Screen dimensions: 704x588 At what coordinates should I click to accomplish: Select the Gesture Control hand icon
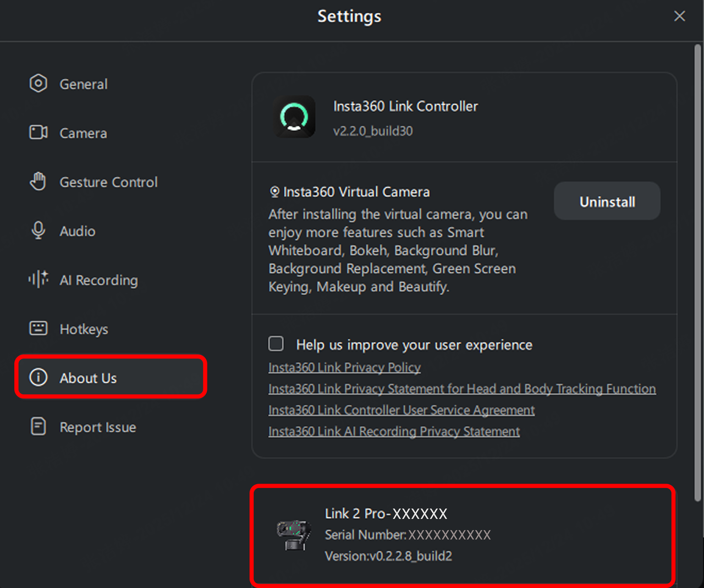38,182
